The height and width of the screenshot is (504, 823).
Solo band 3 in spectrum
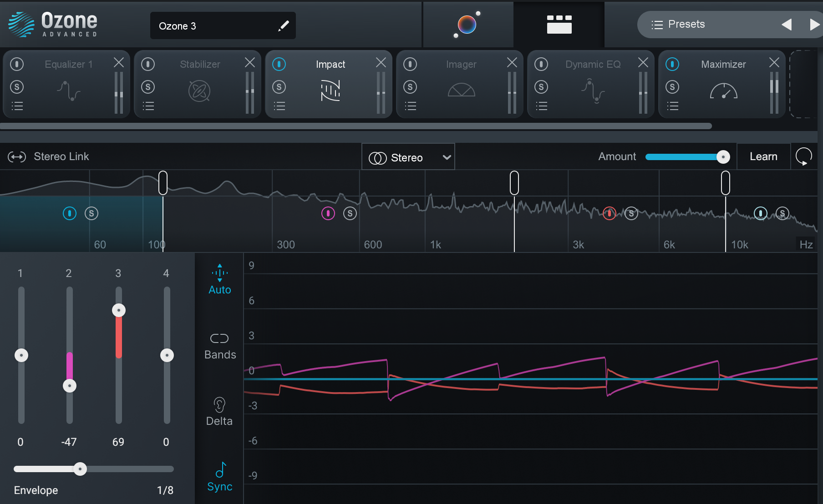631,213
